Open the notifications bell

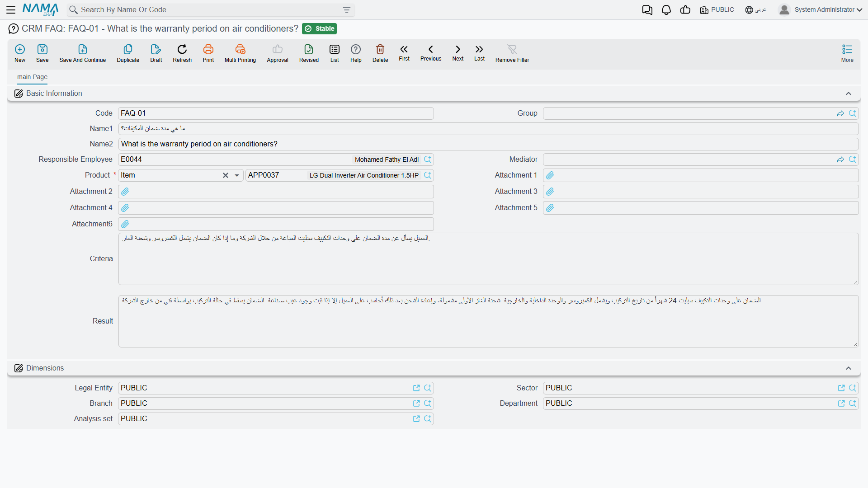(x=666, y=10)
